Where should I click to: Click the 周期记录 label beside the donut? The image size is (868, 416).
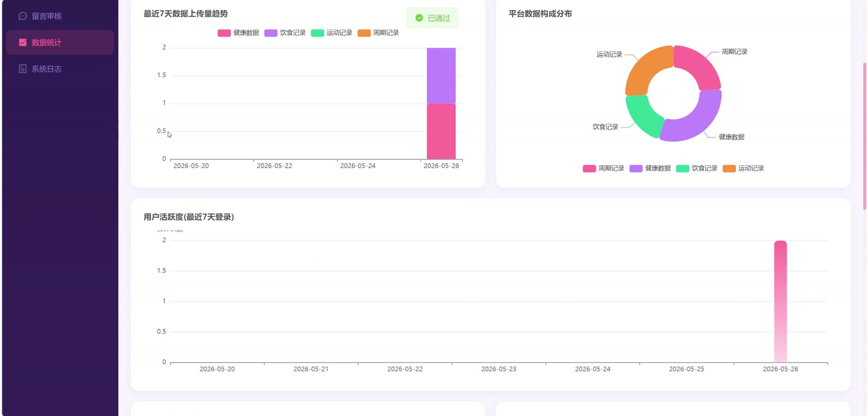(734, 52)
